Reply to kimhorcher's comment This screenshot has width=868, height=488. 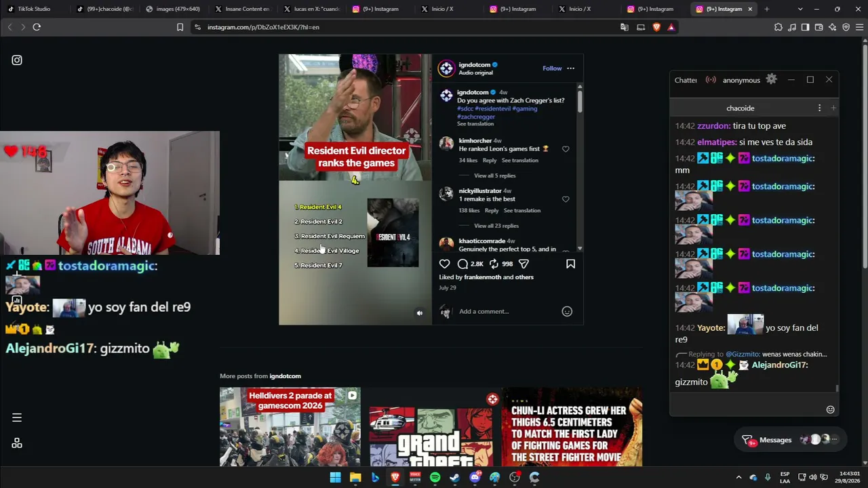(490, 161)
